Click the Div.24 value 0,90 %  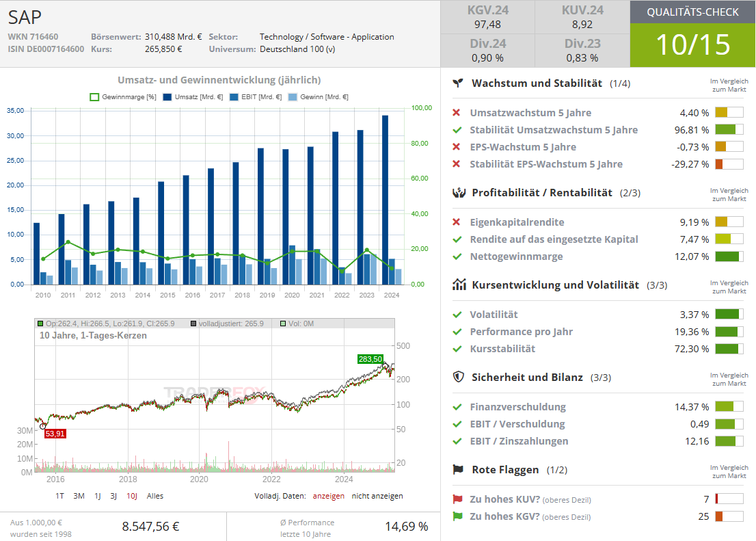click(x=487, y=58)
